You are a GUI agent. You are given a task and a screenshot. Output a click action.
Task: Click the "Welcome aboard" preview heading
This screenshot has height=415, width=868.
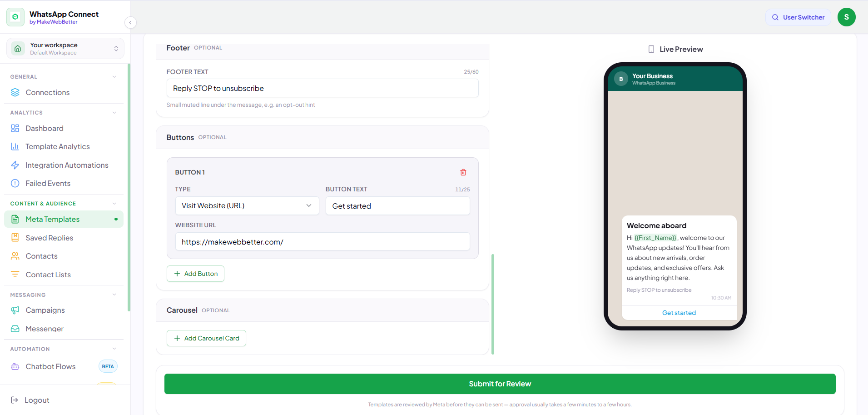(656, 225)
